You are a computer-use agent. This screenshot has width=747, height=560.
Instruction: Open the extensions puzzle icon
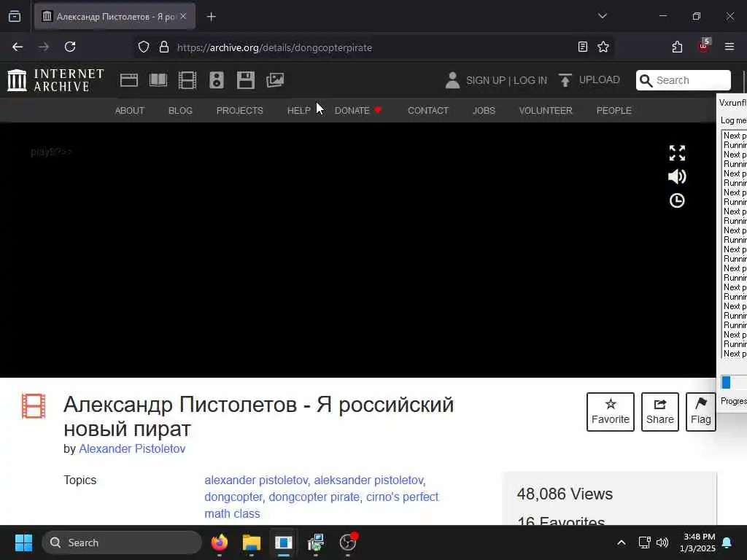click(677, 47)
